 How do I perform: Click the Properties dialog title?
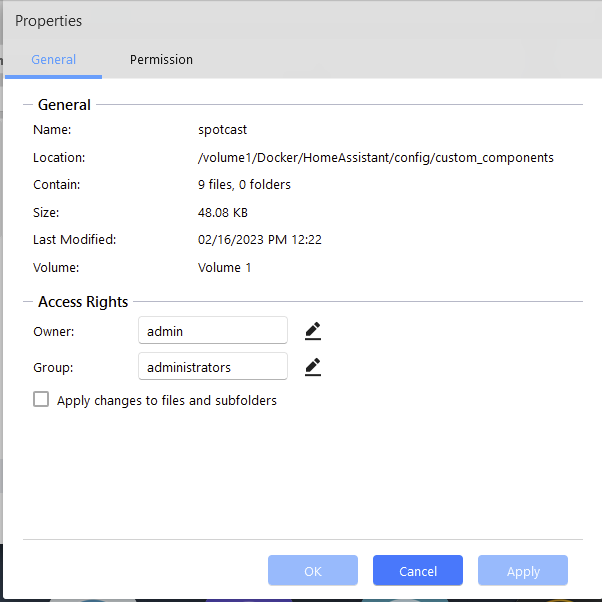click(x=48, y=21)
